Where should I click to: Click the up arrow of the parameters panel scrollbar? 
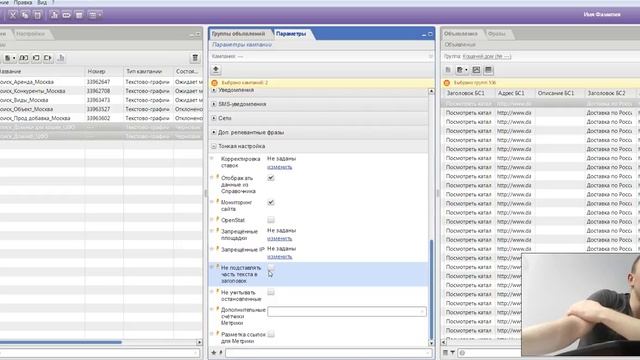coord(431,91)
